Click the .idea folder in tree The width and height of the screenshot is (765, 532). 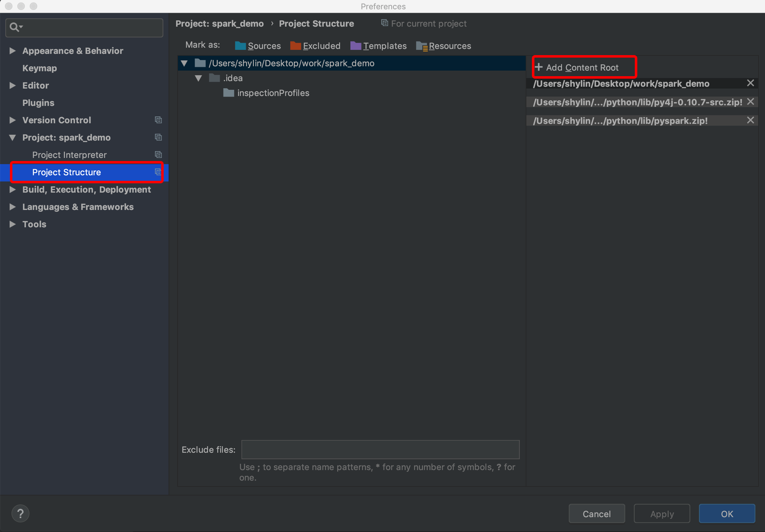232,78
